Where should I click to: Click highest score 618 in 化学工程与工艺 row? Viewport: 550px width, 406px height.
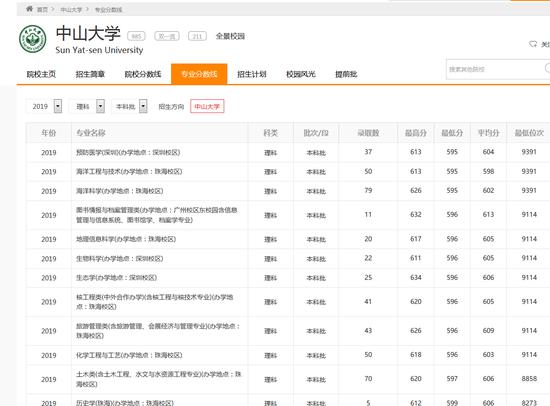pos(416,355)
